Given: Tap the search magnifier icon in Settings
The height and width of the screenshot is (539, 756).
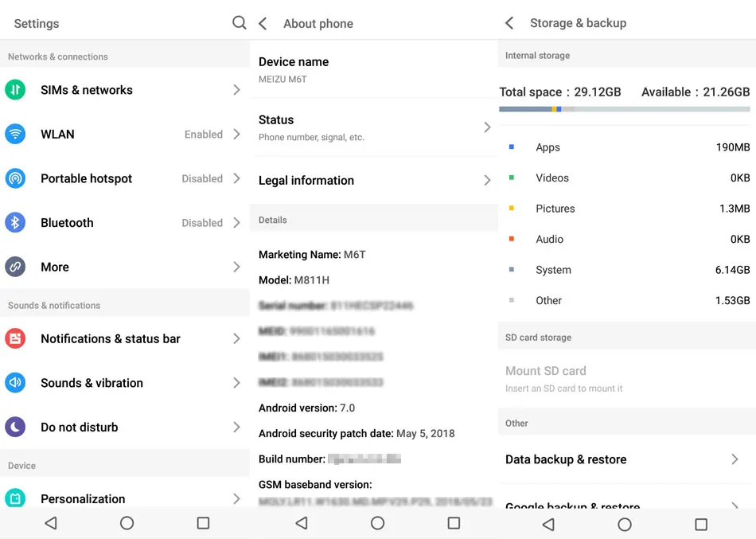Looking at the screenshot, I should [x=240, y=22].
